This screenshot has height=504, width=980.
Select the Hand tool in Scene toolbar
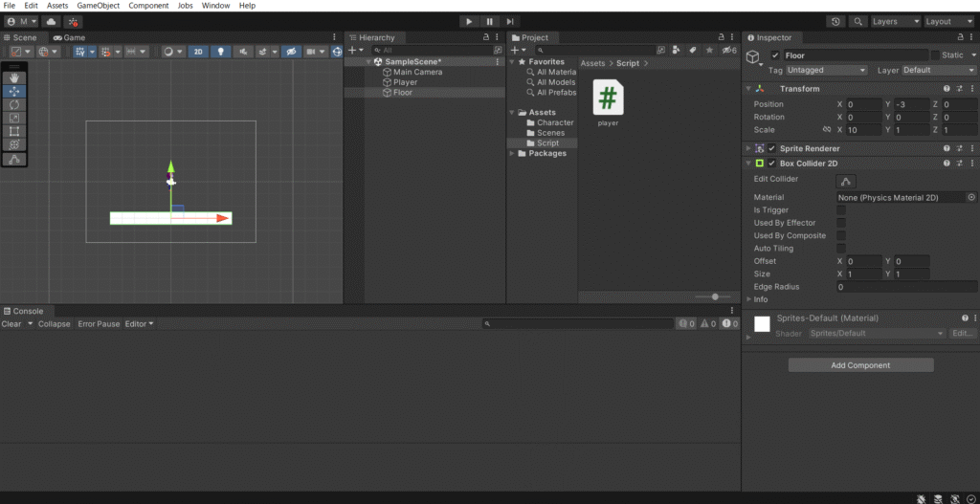point(14,77)
